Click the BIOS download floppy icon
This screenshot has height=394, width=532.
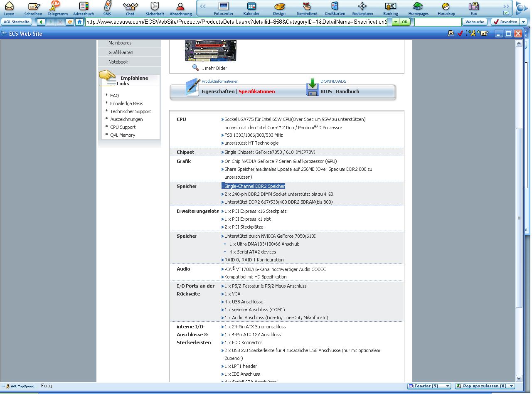313,87
